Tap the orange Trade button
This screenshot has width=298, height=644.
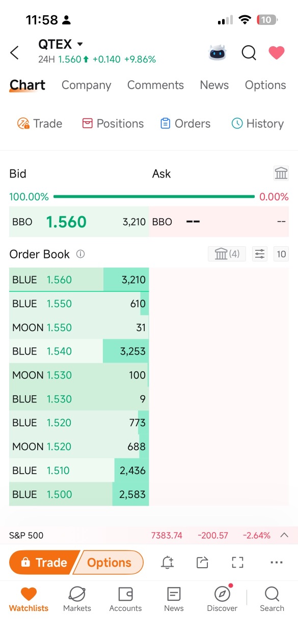(x=44, y=562)
